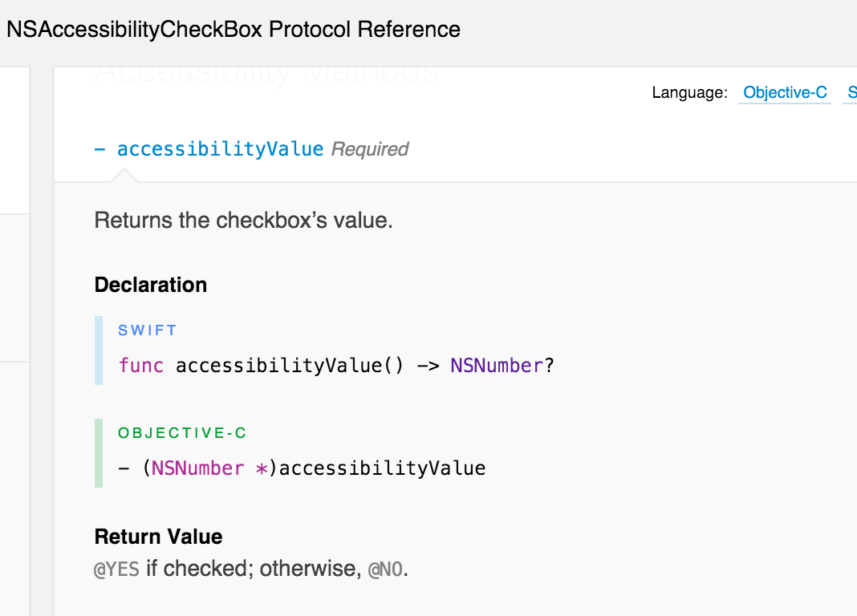The image size is (857, 616).
Task: Click the func keyword in the Swift declaration
Action: pos(141,366)
